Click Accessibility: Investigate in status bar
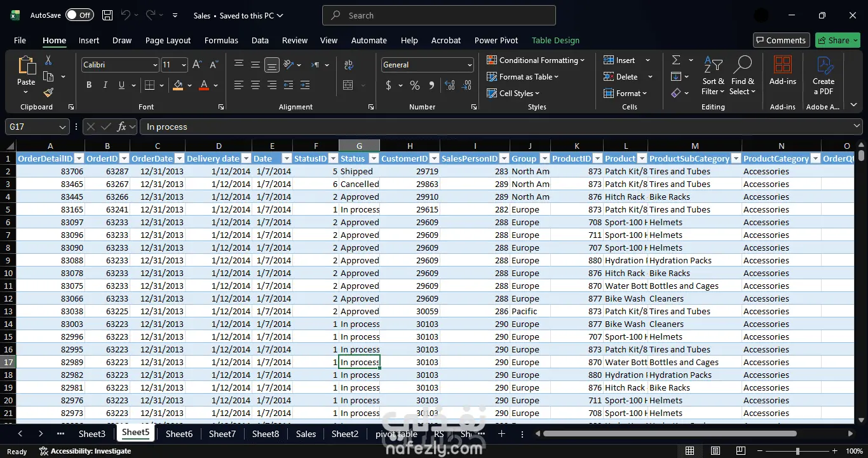The height and width of the screenshot is (458, 868). [x=85, y=451]
